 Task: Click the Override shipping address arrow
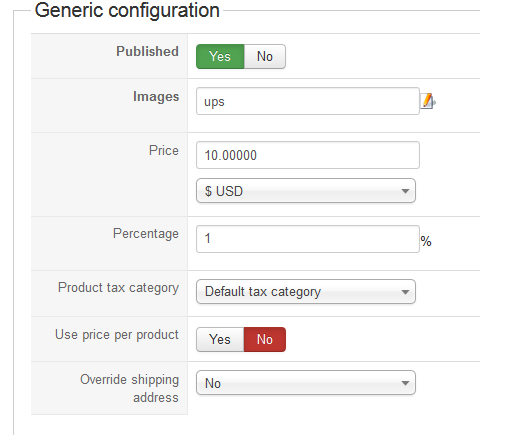(x=405, y=383)
